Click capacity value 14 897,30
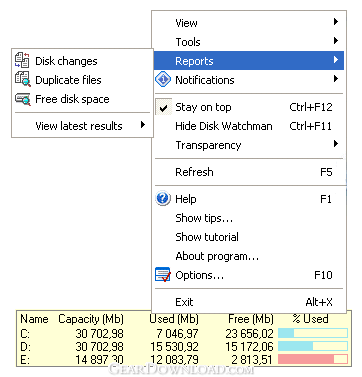The width and height of the screenshot is (362, 377). coord(99,359)
